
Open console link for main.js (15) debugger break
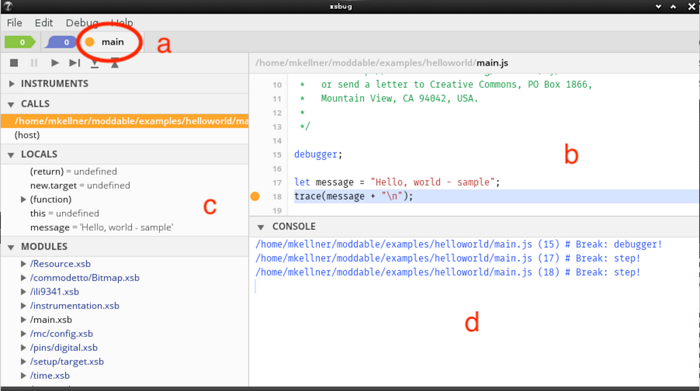pos(458,245)
